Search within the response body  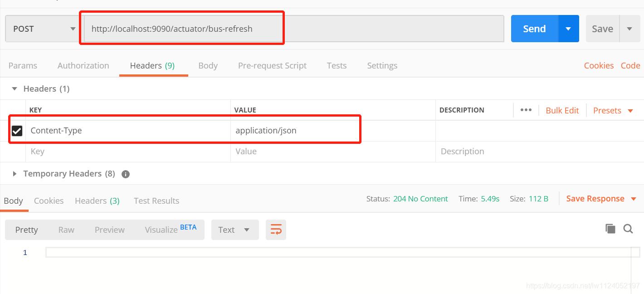click(x=628, y=229)
